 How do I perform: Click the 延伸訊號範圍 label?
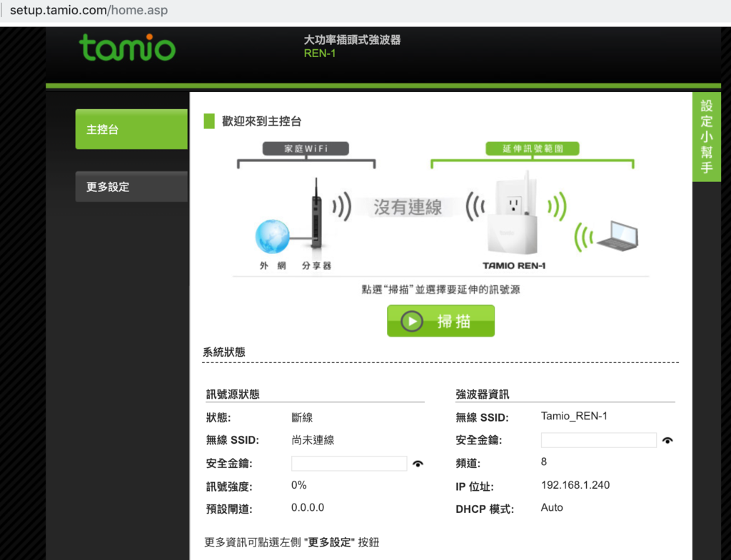pyautogui.click(x=533, y=148)
